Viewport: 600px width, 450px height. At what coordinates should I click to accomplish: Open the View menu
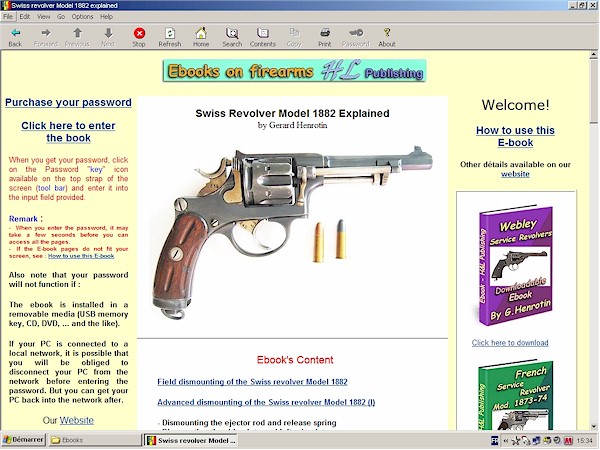pos(43,16)
